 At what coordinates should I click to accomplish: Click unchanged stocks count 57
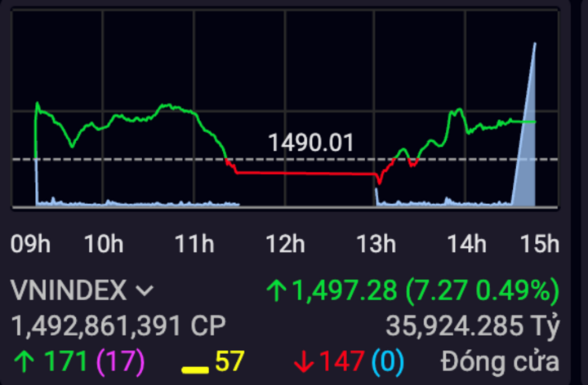pyautogui.click(x=229, y=361)
